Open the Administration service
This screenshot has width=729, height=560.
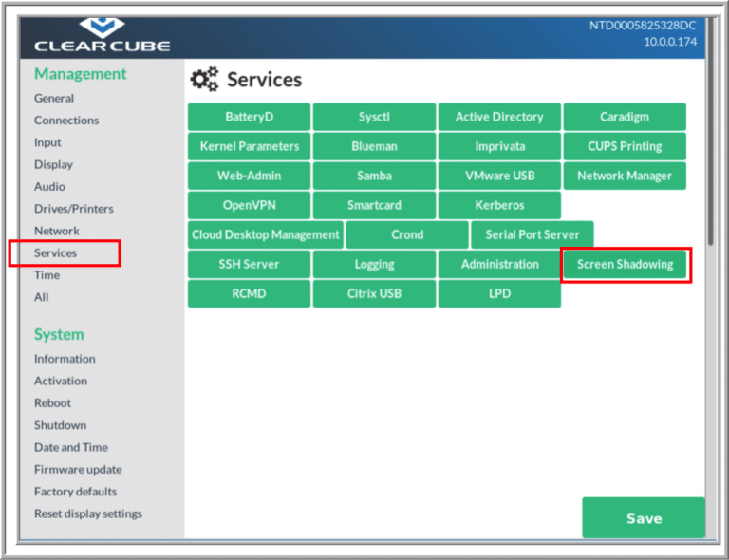coord(499,265)
